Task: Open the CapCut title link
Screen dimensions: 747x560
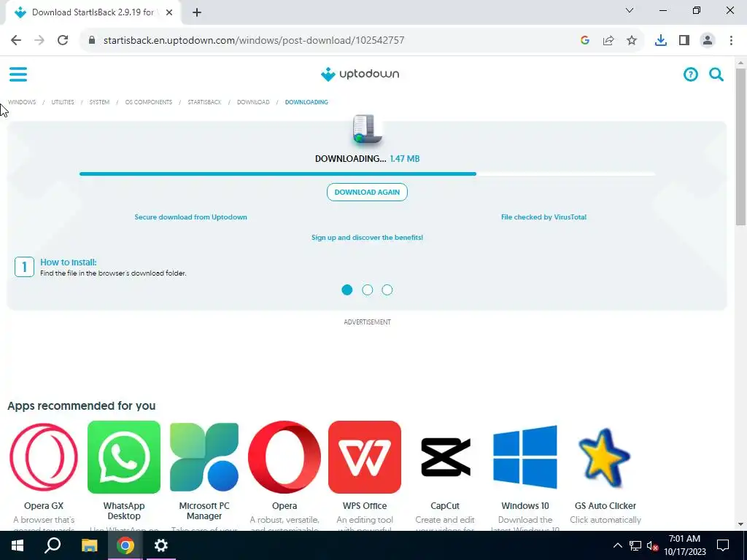Action: click(x=445, y=506)
